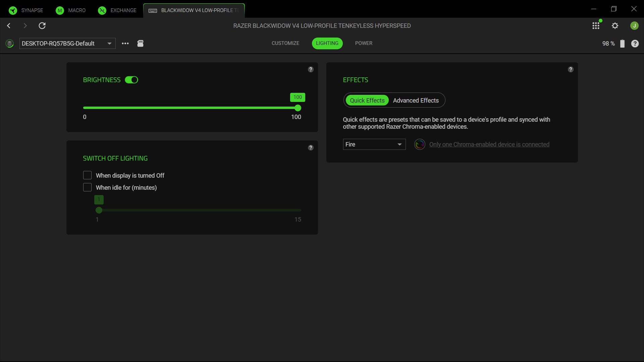Open Brightness panel help icon
The width and height of the screenshot is (644, 362).
311,69
